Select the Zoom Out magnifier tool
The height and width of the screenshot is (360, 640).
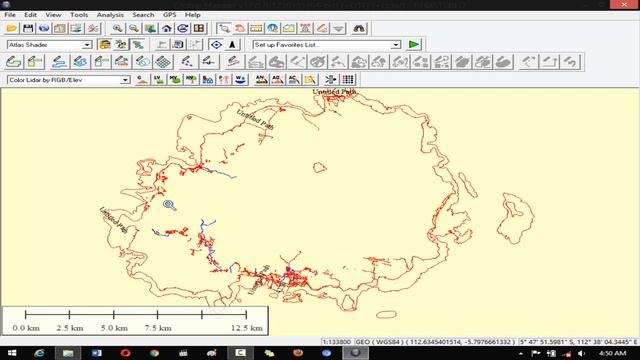[134, 28]
